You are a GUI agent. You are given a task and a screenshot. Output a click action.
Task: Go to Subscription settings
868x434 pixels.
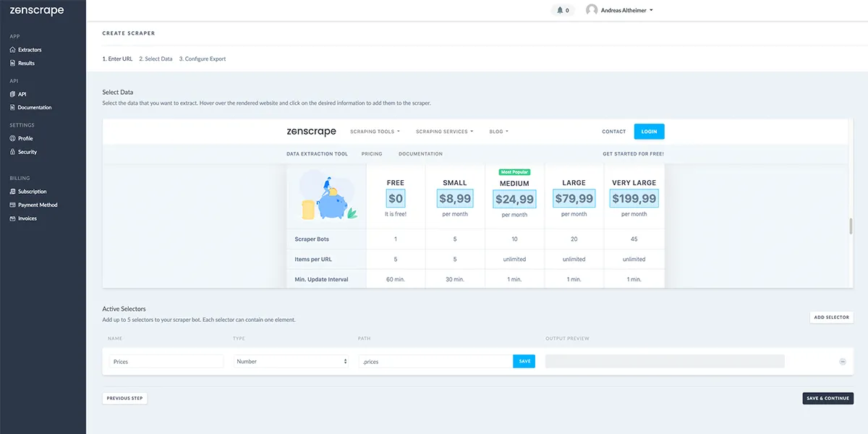click(32, 192)
